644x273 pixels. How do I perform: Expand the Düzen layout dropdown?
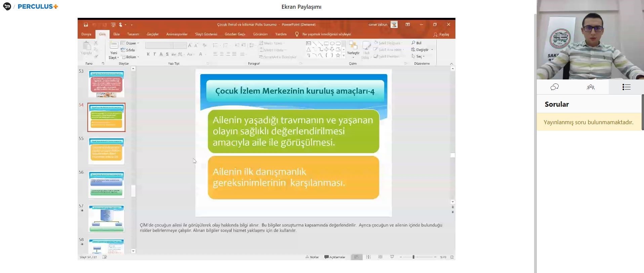pyautogui.click(x=130, y=43)
